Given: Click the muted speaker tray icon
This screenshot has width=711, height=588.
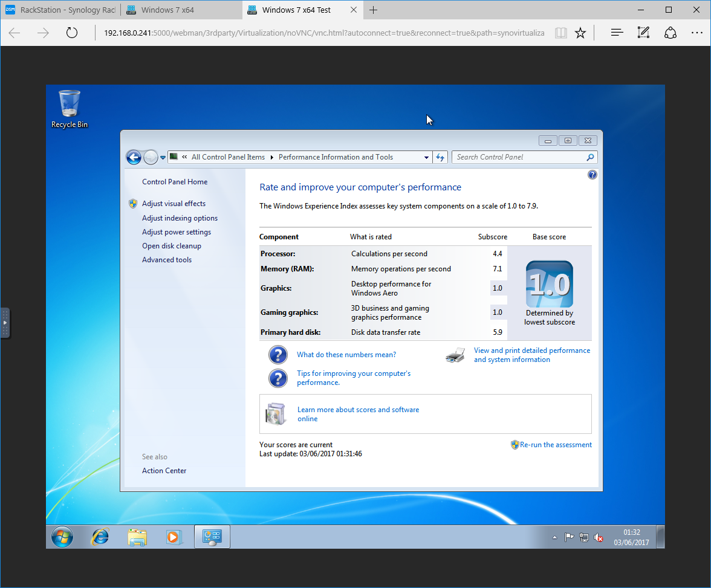Looking at the screenshot, I should [x=599, y=538].
